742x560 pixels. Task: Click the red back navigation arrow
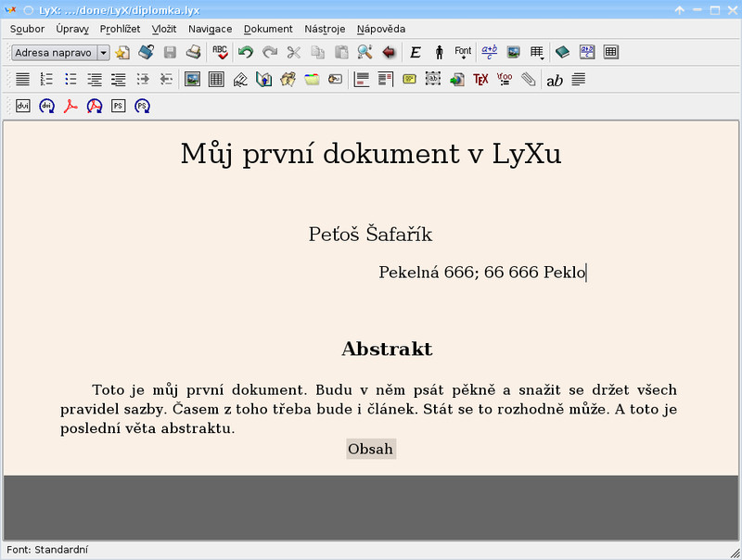coord(389,52)
